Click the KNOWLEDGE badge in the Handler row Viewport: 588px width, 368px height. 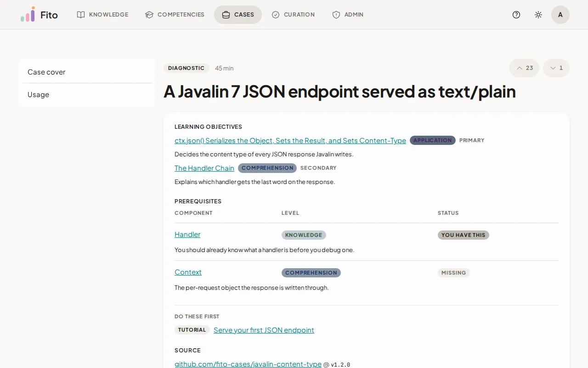click(304, 235)
